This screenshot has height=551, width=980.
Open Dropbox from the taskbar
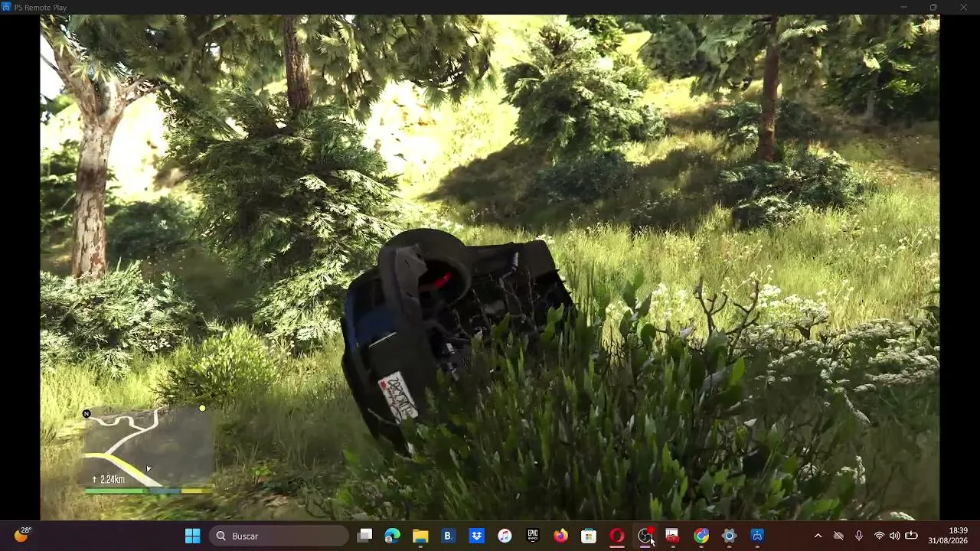point(477,536)
